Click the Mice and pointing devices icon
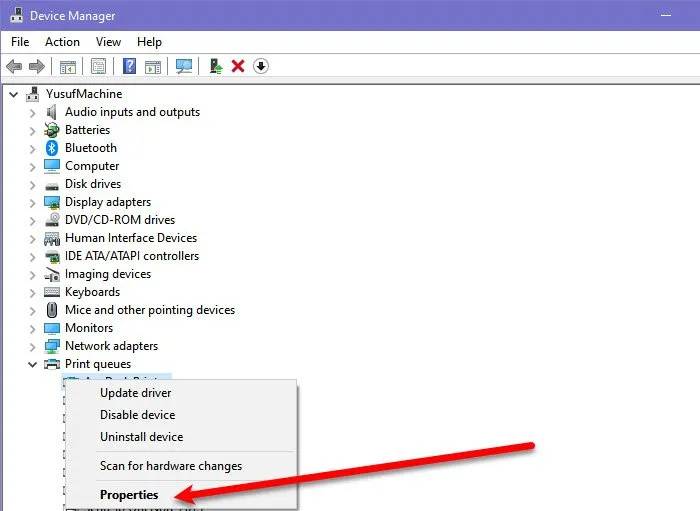Screen dimensions: 700x511 [52, 310]
